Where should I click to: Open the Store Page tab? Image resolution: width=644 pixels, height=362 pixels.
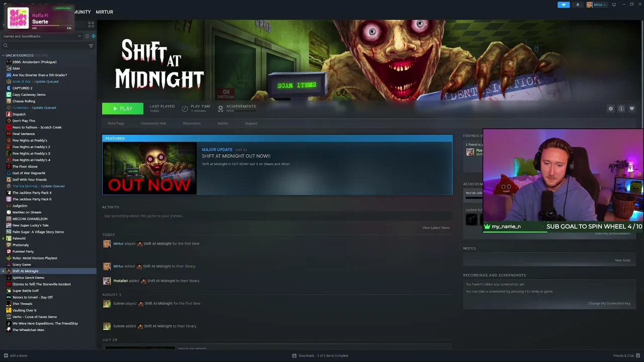pos(116,123)
